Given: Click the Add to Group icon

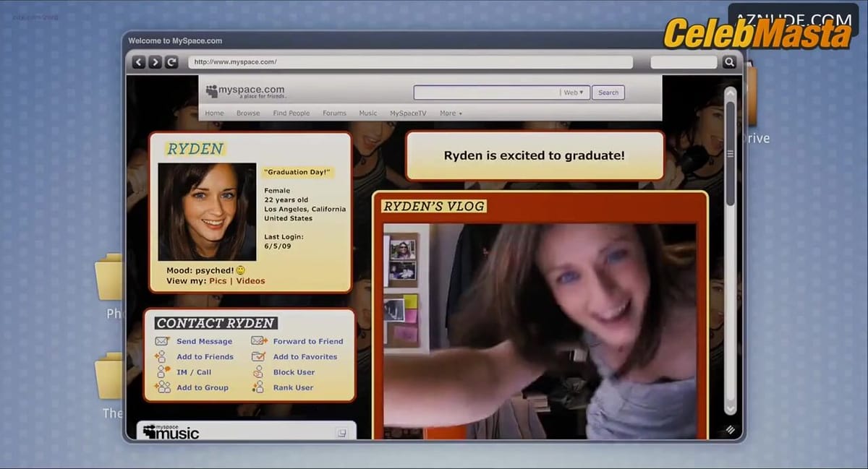Looking at the screenshot, I should click(x=162, y=387).
